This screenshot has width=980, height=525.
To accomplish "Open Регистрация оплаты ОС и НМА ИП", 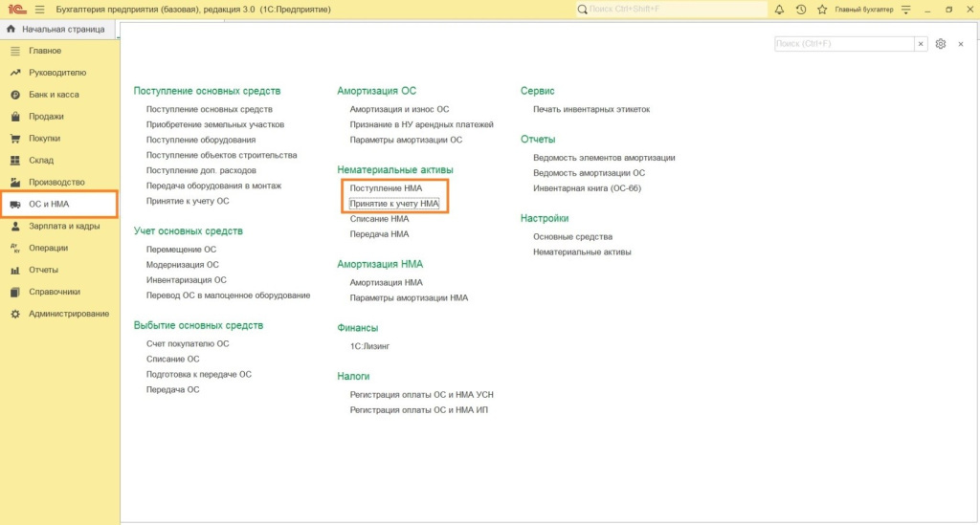I will click(x=419, y=409).
